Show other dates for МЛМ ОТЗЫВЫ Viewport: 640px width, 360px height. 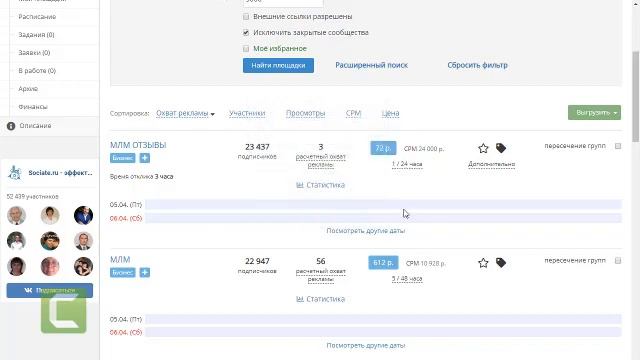366,231
